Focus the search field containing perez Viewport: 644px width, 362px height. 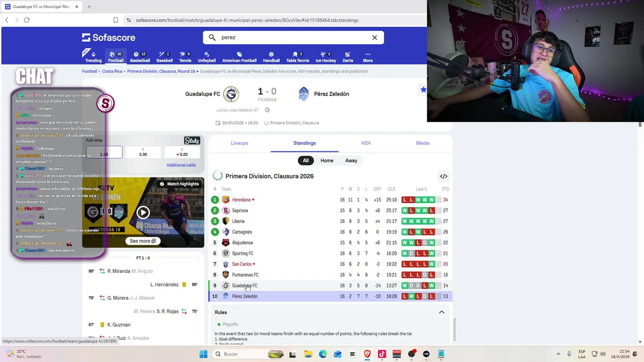[x=293, y=37]
